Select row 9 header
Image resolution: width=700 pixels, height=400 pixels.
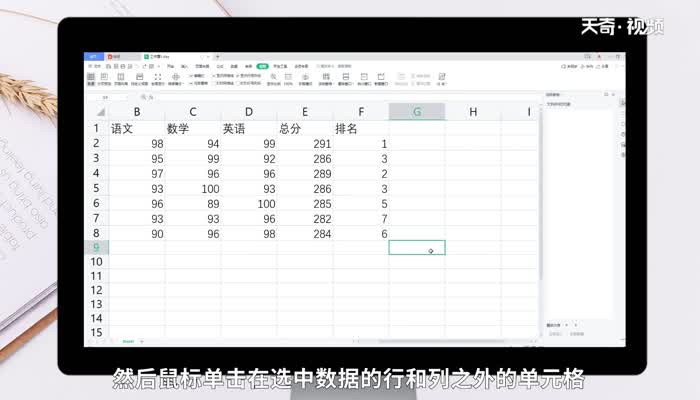pyautogui.click(x=96, y=247)
